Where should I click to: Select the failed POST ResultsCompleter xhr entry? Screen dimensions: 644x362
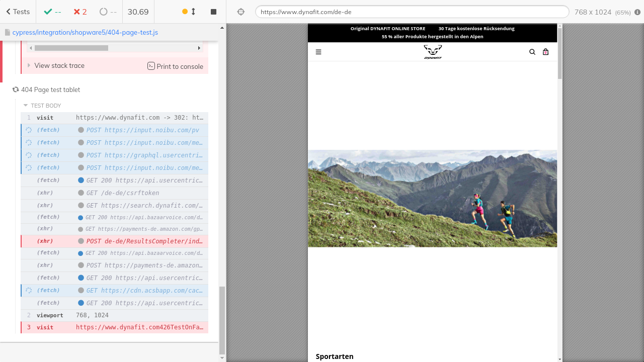click(115, 241)
